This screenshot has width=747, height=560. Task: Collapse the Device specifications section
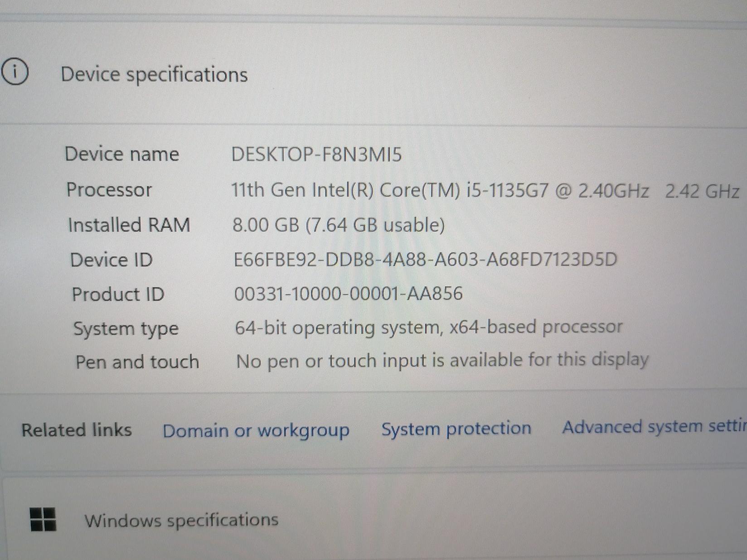154,74
